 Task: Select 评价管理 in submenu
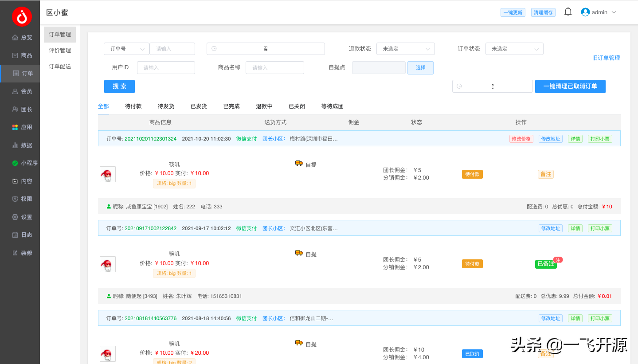[x=60, y=51]
